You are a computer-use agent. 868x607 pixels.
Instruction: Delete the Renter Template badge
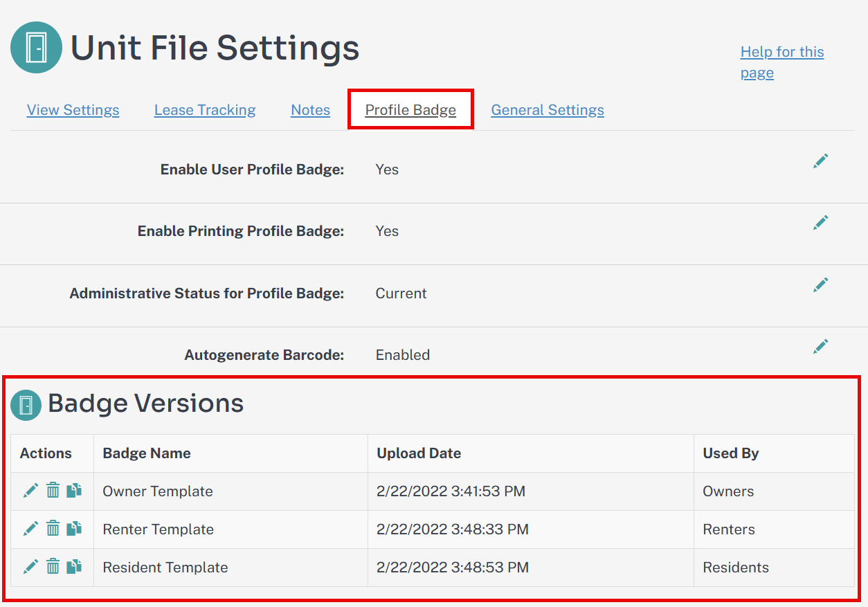[x=53, y=529]
